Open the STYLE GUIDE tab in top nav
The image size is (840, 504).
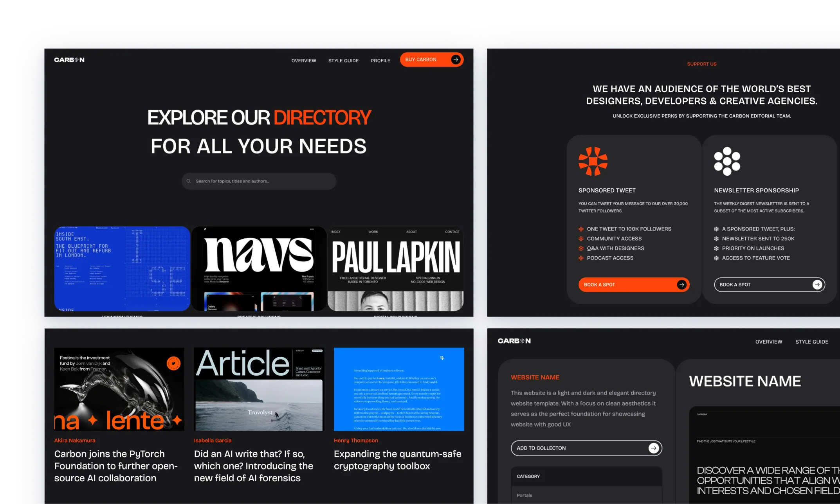pyautogui.click(x=343, y=59)
